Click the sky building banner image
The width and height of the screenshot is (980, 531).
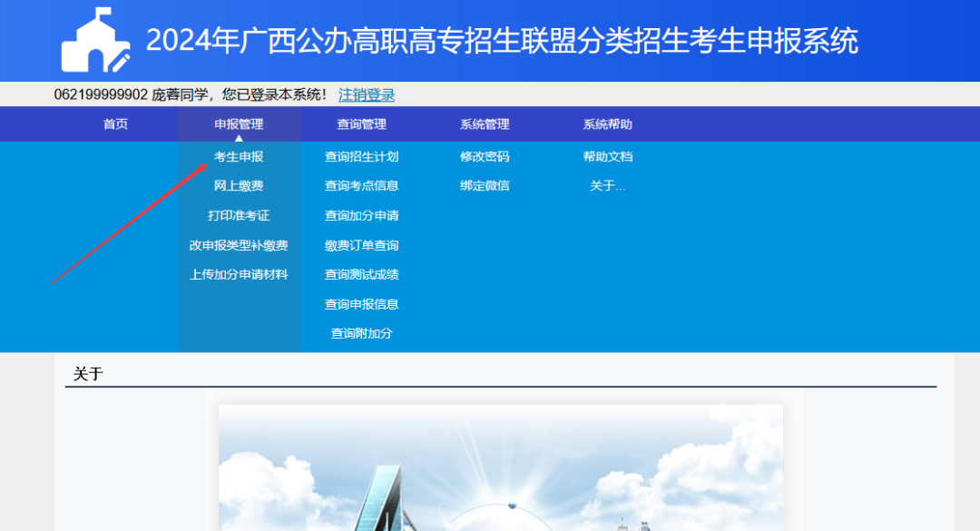coord(501,467)
